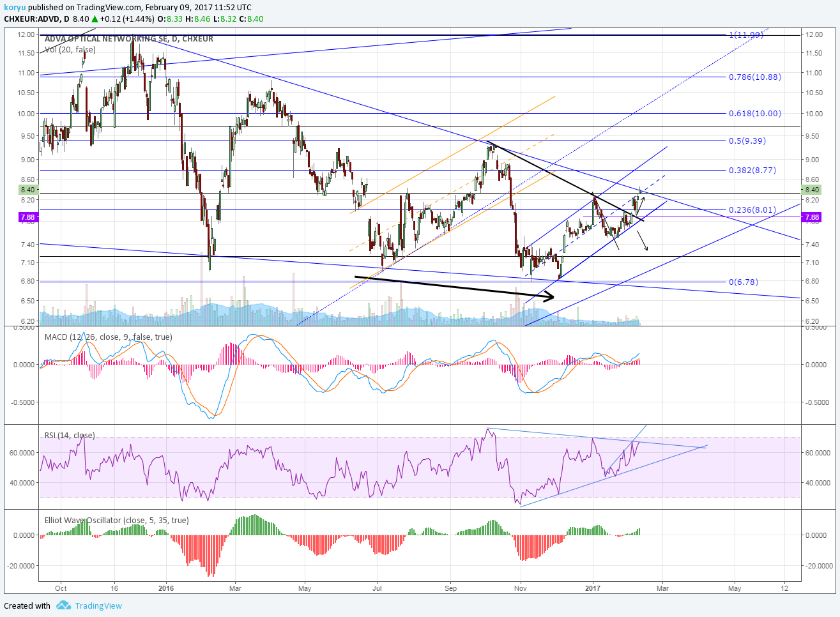The width and height of the screenshot is (840, 617).
Task: Click the -0.5000 MACD value on right axis
Action: (817, 402)
